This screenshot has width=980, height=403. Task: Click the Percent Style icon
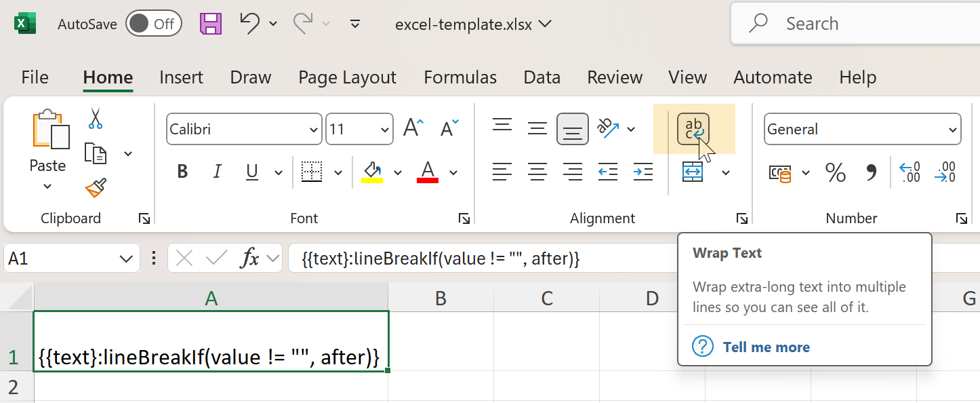tap(836, 173)
